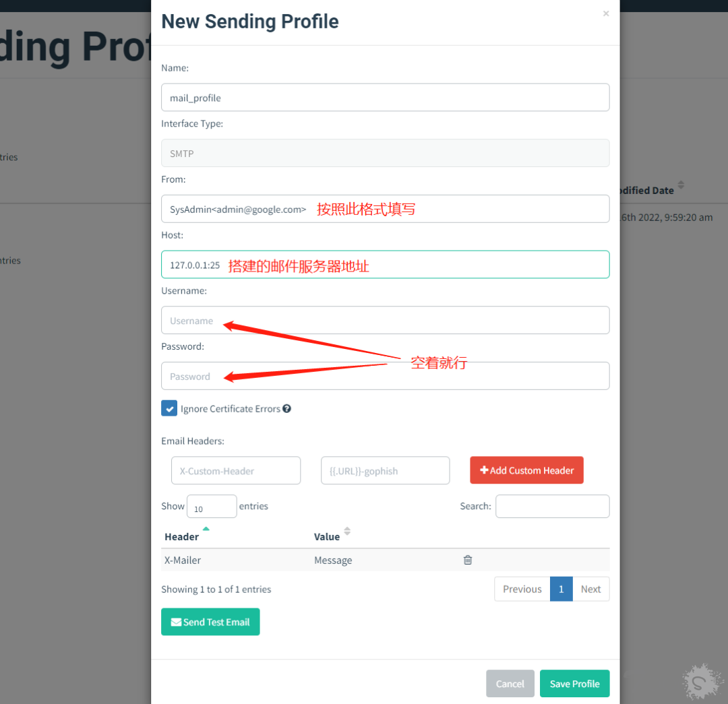Toggle Ignore Certificate Errors checkbox
Image resolution: width=728 pixels, height=704 pixels.
[169, 408]
